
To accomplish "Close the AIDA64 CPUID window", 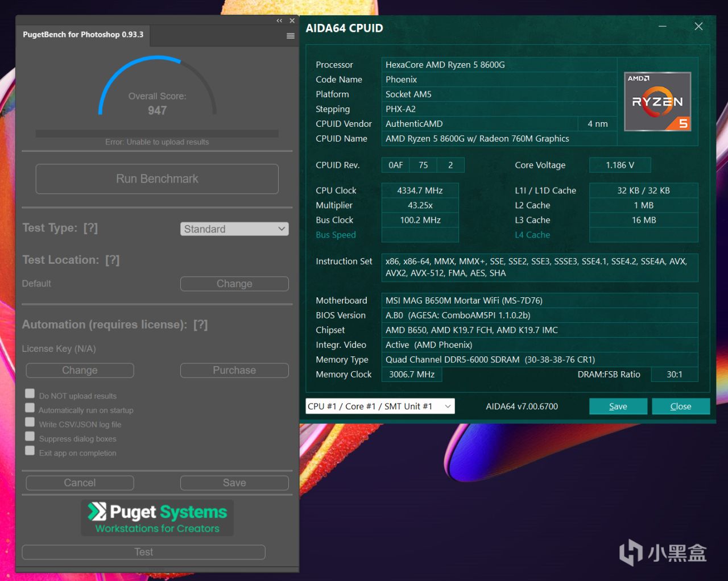I will tap(699, 27).
